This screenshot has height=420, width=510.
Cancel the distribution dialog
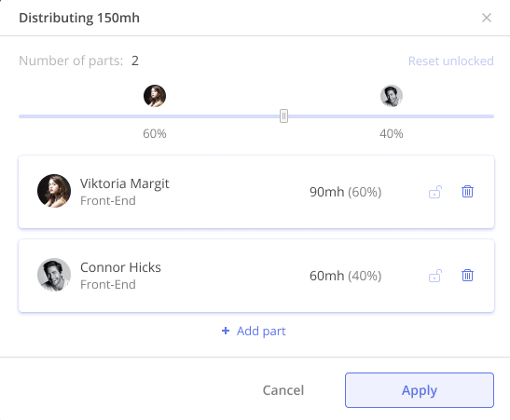[283, 390]
